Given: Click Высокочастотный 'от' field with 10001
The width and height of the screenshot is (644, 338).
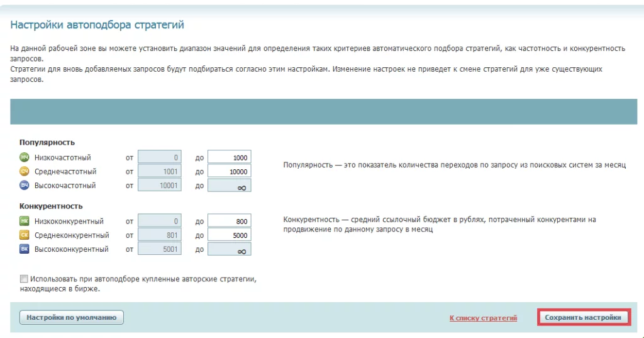Looking at the screenshot, I should click(159, 185).
